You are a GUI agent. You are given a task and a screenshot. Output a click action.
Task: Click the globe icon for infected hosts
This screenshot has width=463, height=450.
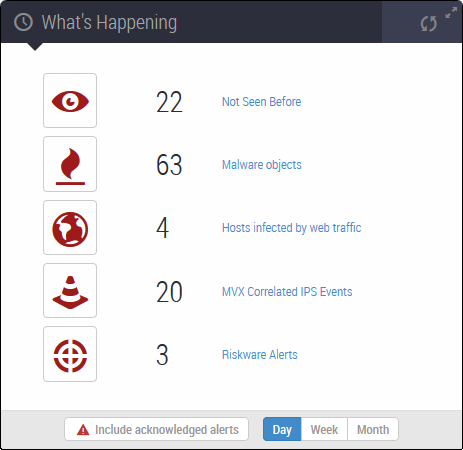point(70,228)
